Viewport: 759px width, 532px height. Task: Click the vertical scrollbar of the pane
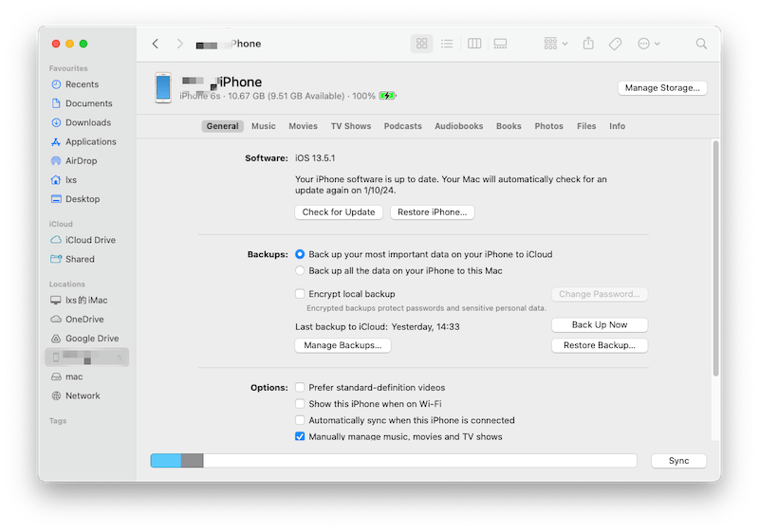tap(715, 258)
